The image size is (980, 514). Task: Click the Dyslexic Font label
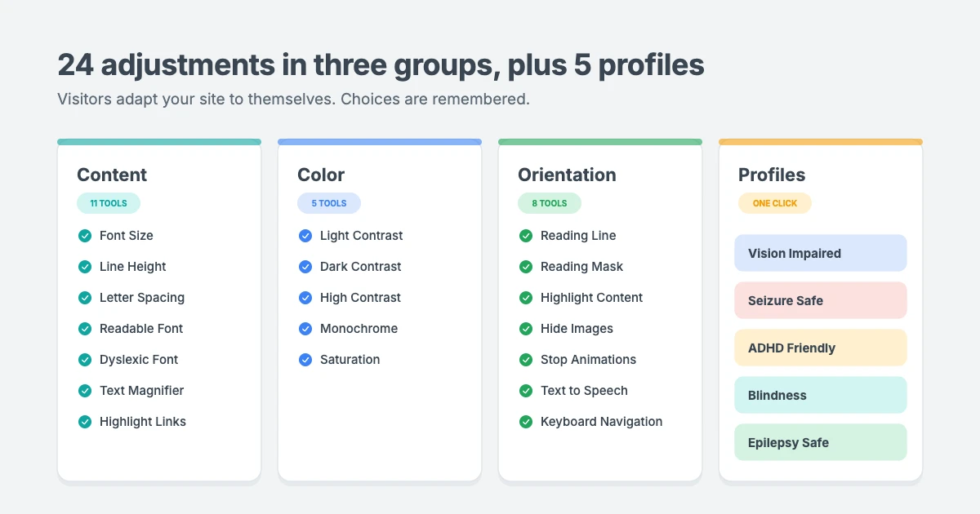tap(139, 360)
